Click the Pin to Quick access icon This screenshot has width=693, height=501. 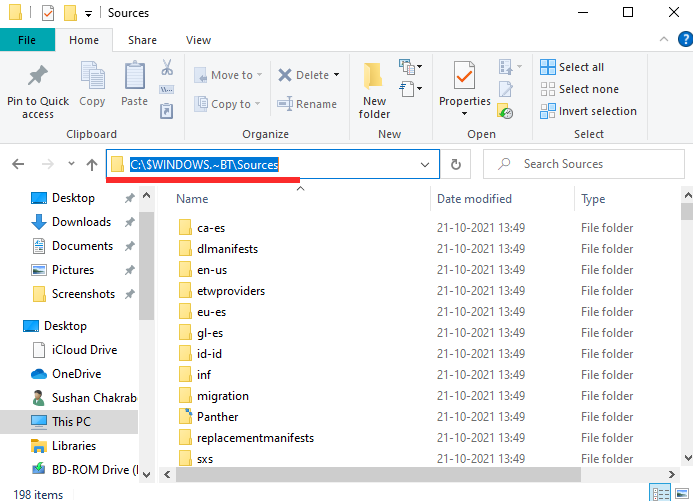pyautogui.click(x=37, y=78)
